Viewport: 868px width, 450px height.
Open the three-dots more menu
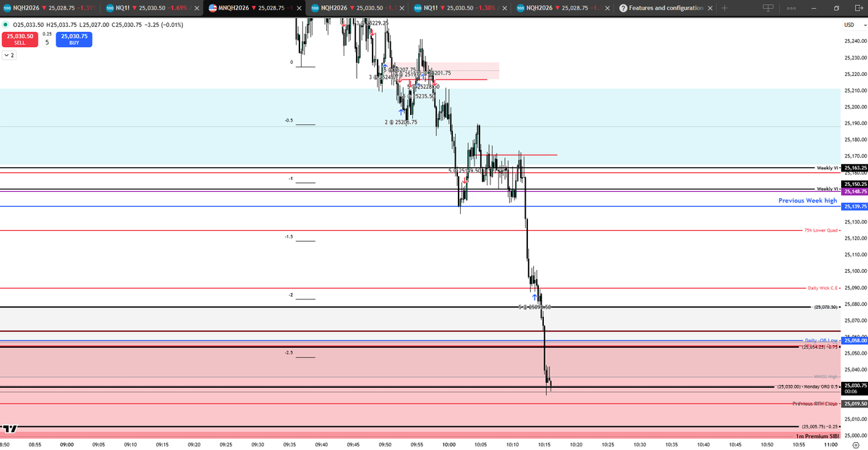tap(791, 8)
